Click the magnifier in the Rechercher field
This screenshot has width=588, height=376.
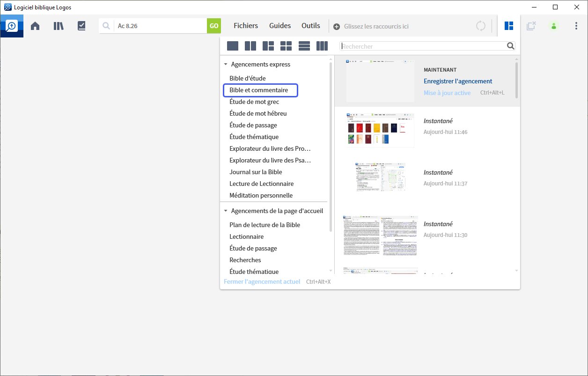(510, 46)
